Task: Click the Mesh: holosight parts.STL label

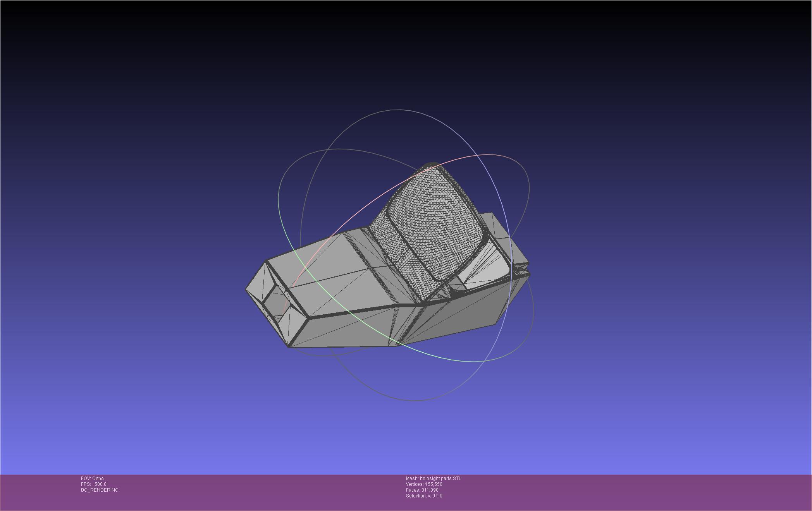Action: [434, 478]
